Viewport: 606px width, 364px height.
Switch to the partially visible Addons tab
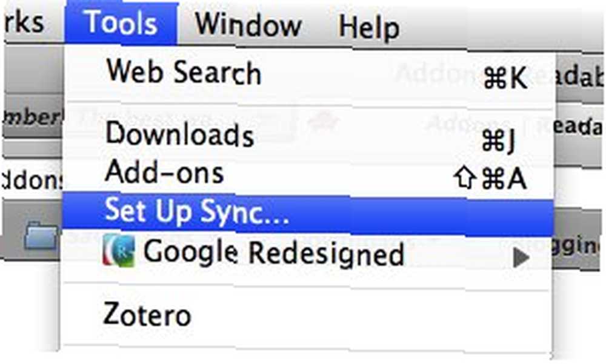33,180
